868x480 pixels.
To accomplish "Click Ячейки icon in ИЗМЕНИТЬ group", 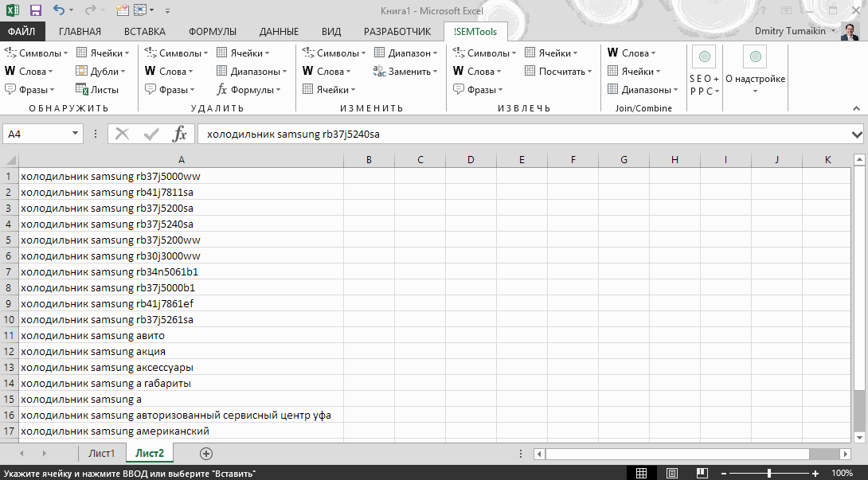I will point(308,89).
